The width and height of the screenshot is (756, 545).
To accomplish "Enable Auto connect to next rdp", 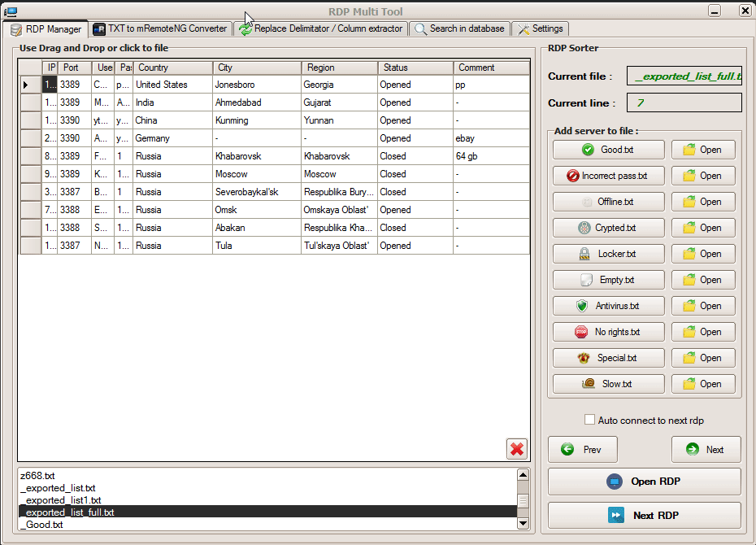I will (x=590, y=420).
